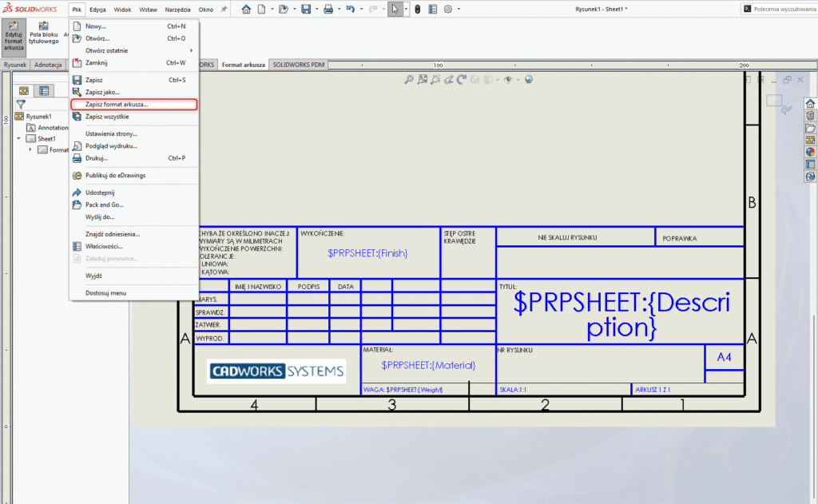Viewport: 818px width, 504px height.
Task: Expand the Format tree node under Sheet1
Action: (30, 149)
